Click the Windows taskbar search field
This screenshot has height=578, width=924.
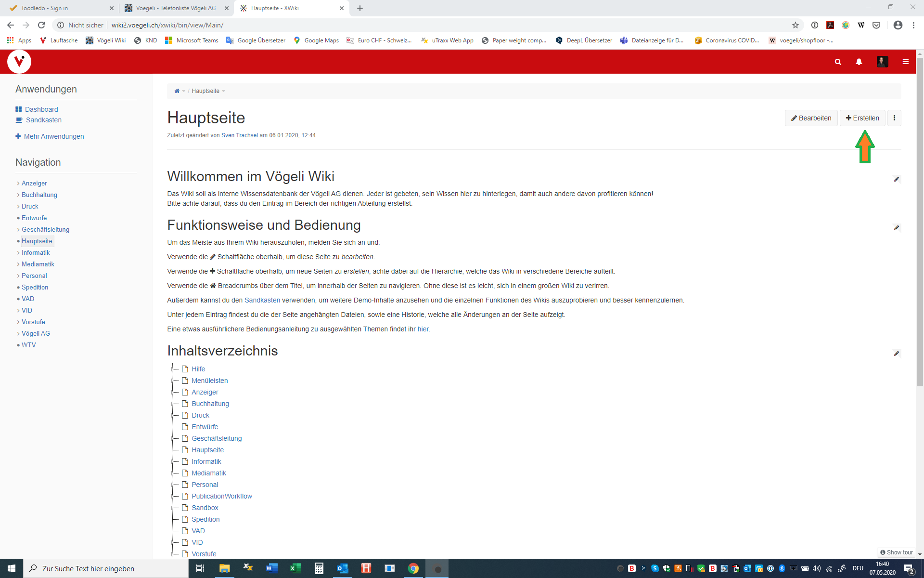pos(106,568)
